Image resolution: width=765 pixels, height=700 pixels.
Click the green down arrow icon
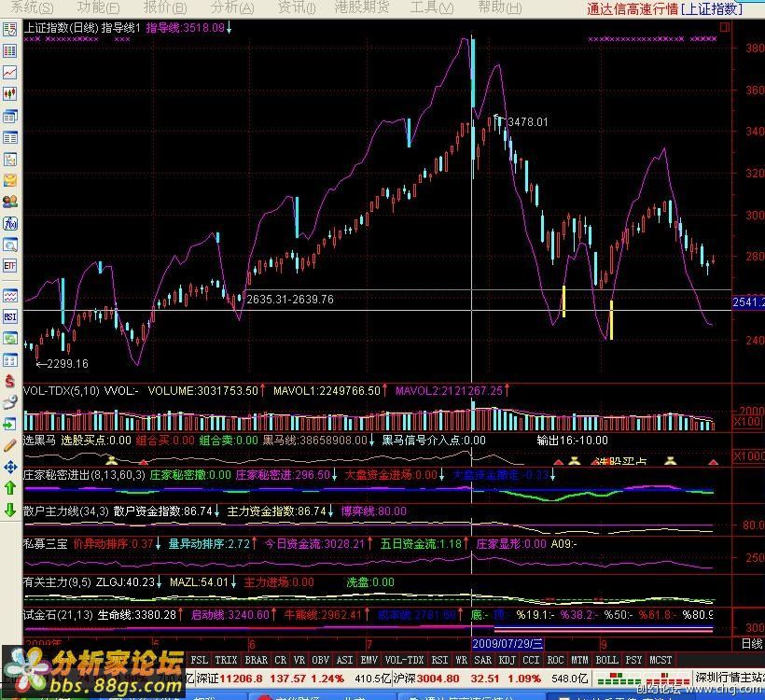coord(9,510)
